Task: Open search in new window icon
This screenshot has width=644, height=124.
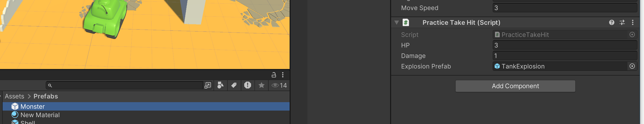Action: [x=208, y=85]
